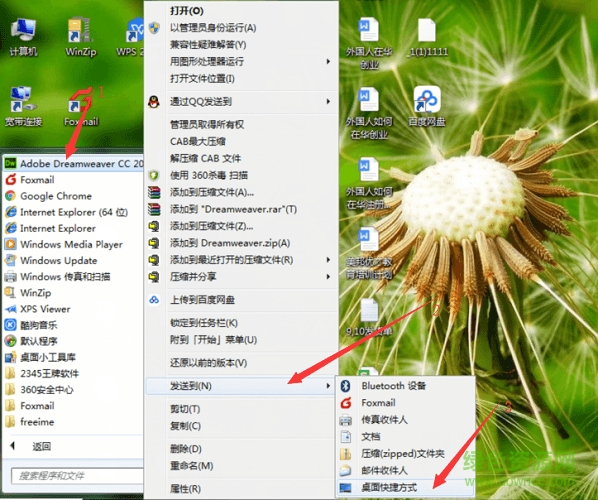The width and height of the screenshot is (598, 500).
Task: Select 邮件收件人 in send-to submenu
Action: tap(406, 470)
